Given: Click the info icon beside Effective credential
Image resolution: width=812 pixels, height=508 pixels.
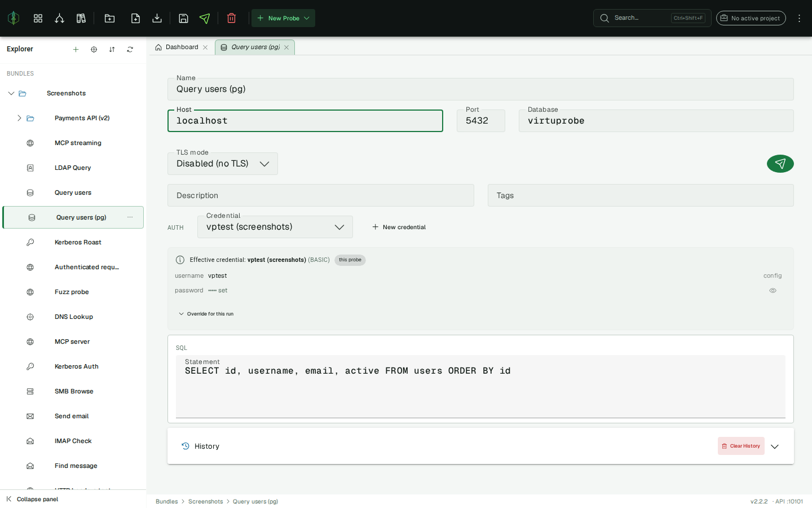Looking at the screenshot, I should 180,260.
